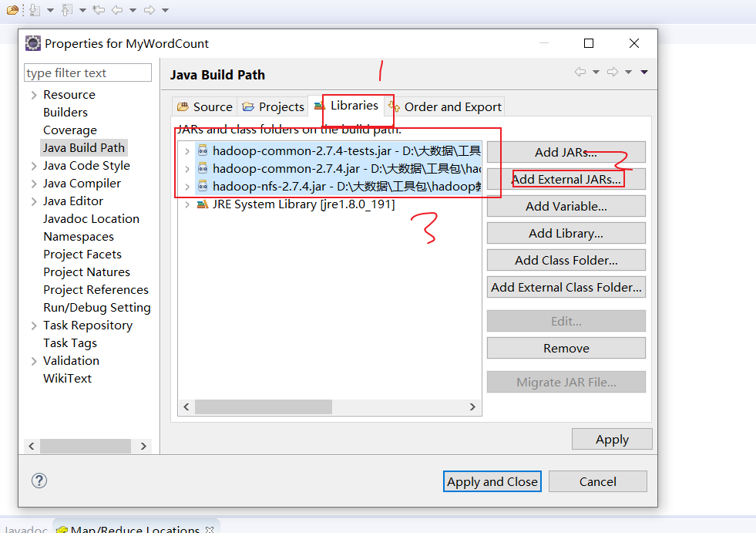The width and height of the screenshot is (756, 533).
Task: Expand the Validation node
Action: click(34, 361)
